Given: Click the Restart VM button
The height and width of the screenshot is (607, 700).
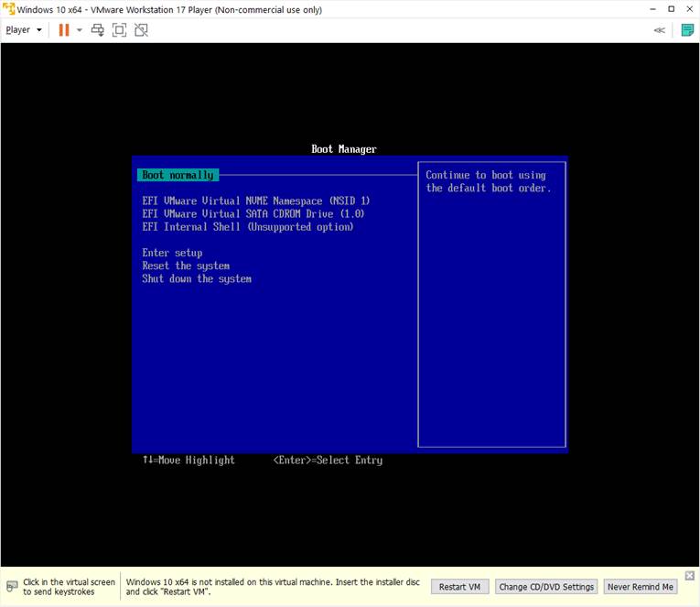Looking at the screenshot, I should pos(459,587).
